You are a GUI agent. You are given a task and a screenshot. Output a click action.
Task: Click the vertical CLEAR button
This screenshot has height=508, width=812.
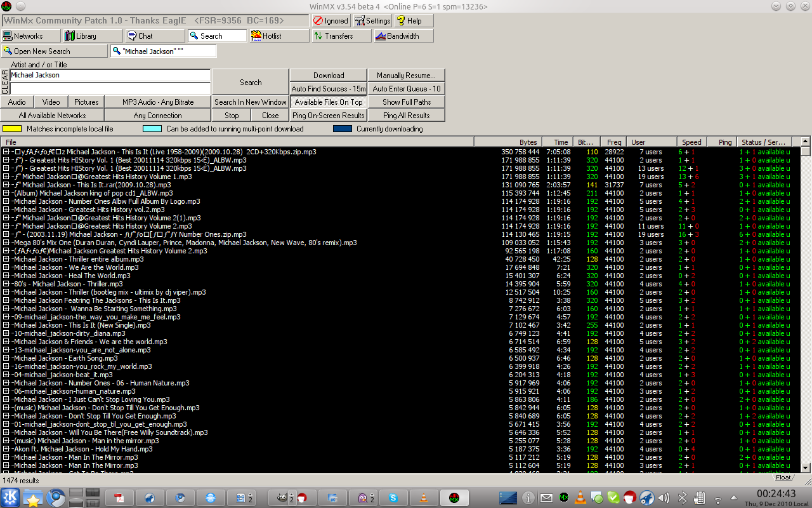tap(5, 83)
